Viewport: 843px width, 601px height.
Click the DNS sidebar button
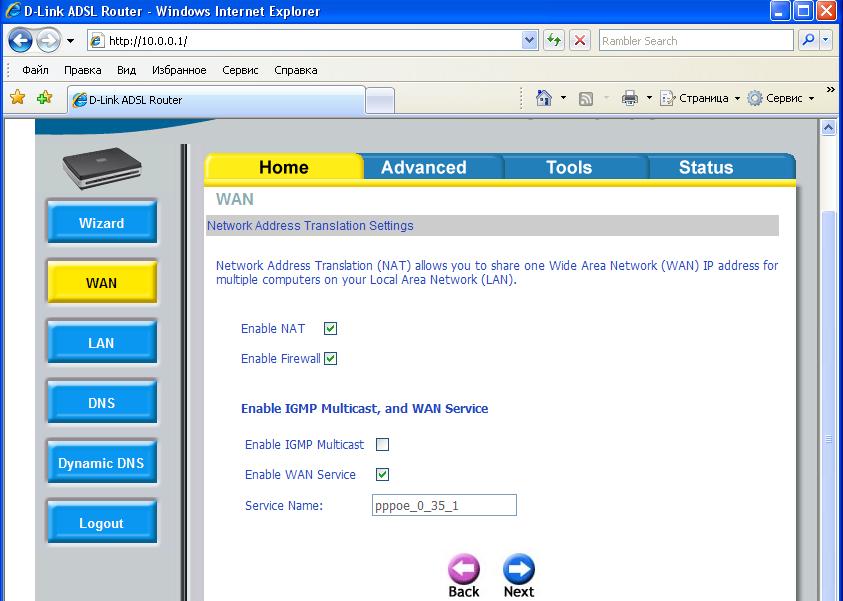tap(102, 403)
